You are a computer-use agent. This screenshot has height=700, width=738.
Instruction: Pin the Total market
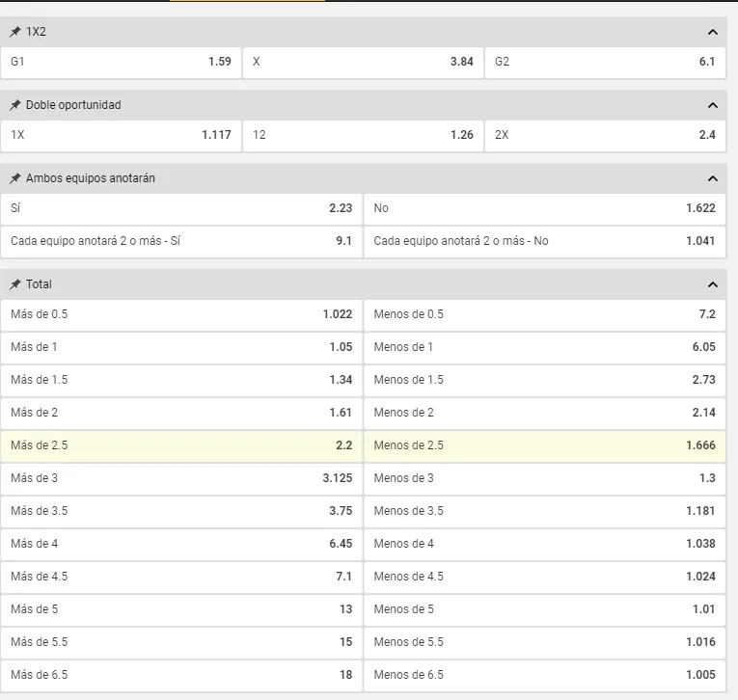point(15,284)
